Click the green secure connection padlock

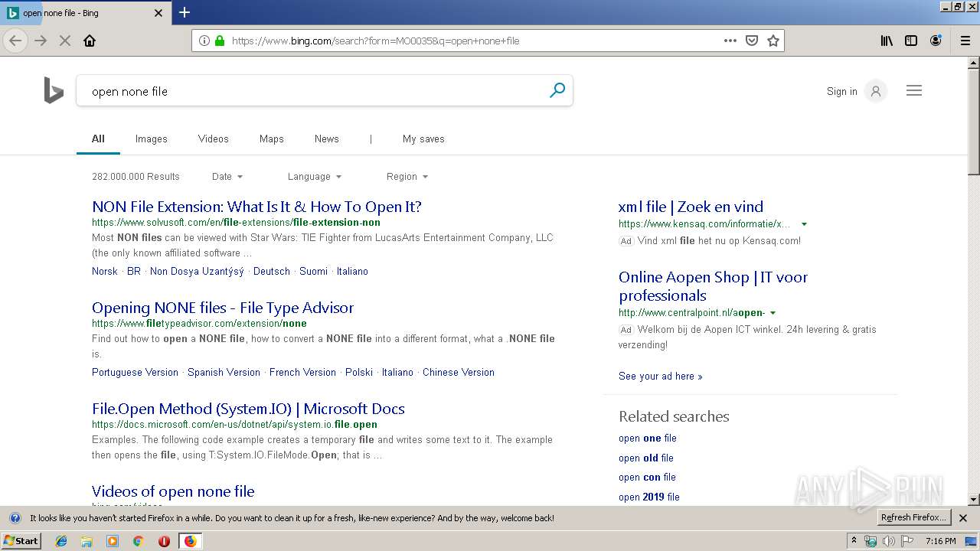pos(220,41)
